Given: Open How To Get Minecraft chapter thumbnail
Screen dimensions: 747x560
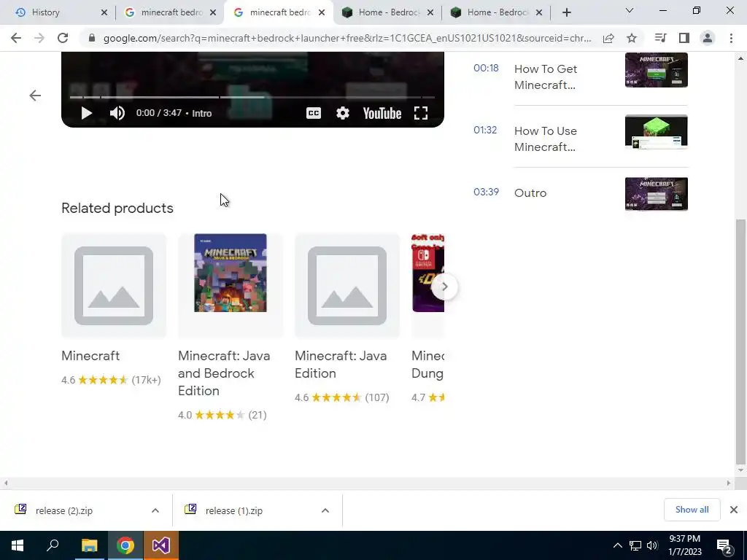Looking at the screenshot, I should pyautogui.click(x=657, y=70).
